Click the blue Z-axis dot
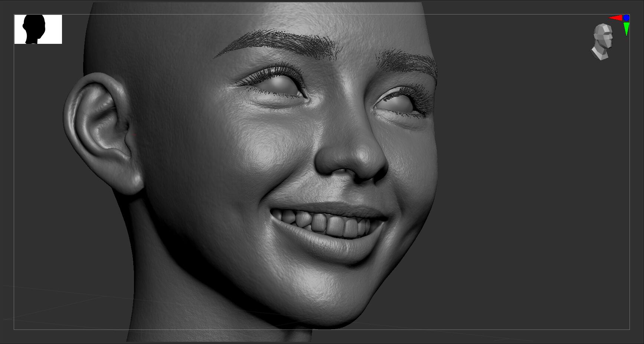 coord(627,17)
